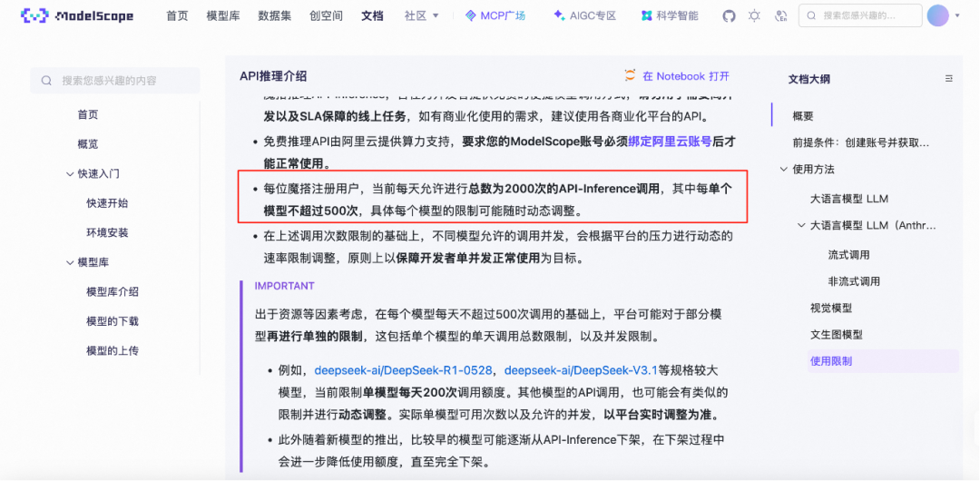980x481 pixels.
Task: Open the user avatar menu
Action: click(937, 15)
